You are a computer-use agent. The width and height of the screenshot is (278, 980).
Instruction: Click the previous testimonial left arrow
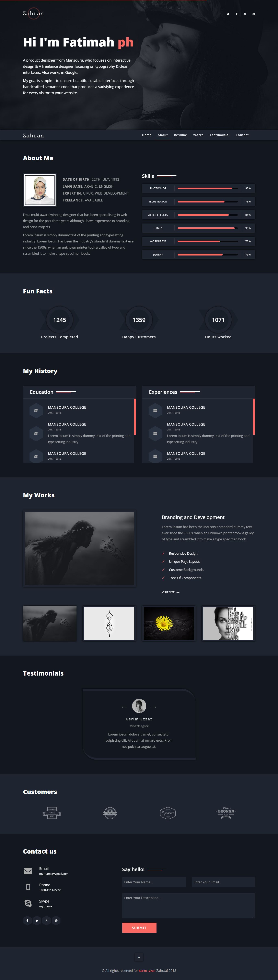click(x=124, y=707)
